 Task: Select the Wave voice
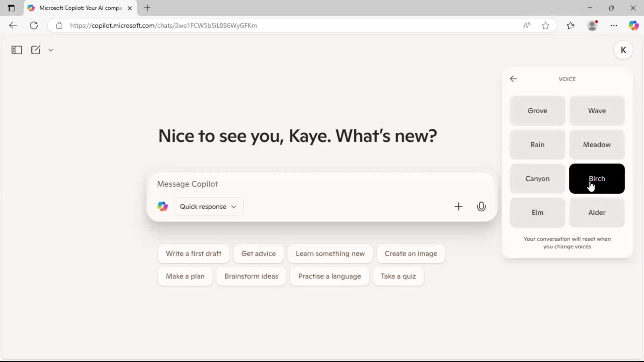coord(597,111)
